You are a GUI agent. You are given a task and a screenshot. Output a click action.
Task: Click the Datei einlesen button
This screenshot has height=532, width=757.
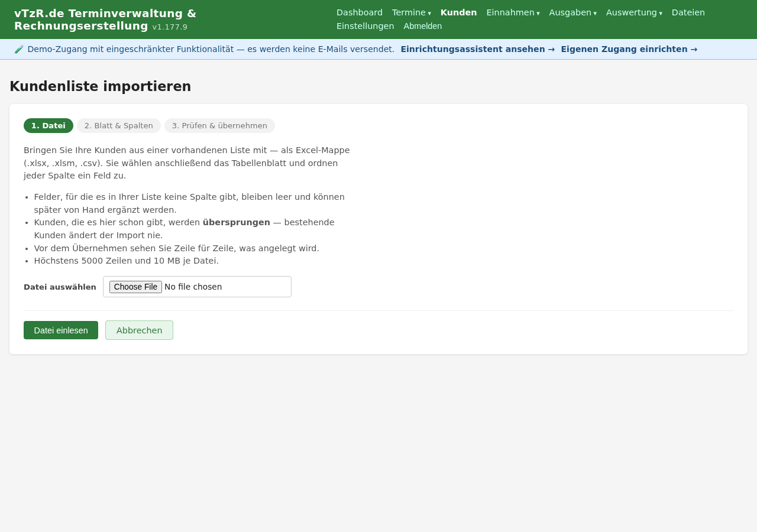tap(61, 330)
